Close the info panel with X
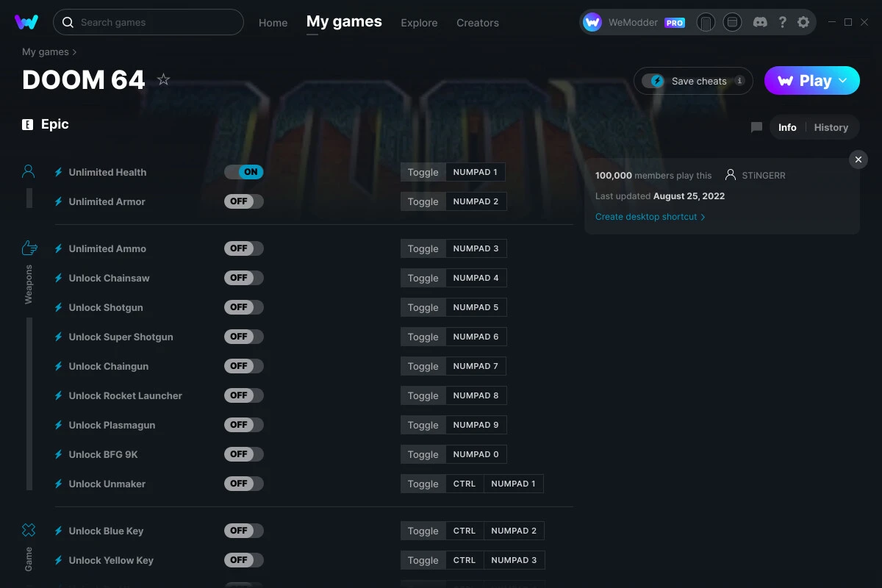Image resolution: width=882 pixels, height=588 pixels. coord(858,159)
